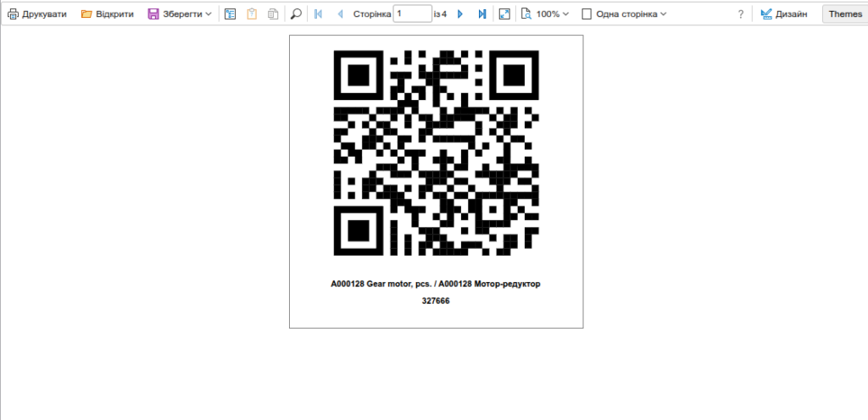The width and height of the screenshot is (868, 420).
Task: Toggle full screen view mode
Action: click(x=504, y=14)
